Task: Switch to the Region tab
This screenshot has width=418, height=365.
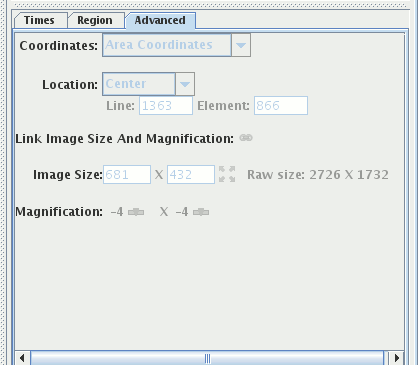Action: click(x=95, y=20)
